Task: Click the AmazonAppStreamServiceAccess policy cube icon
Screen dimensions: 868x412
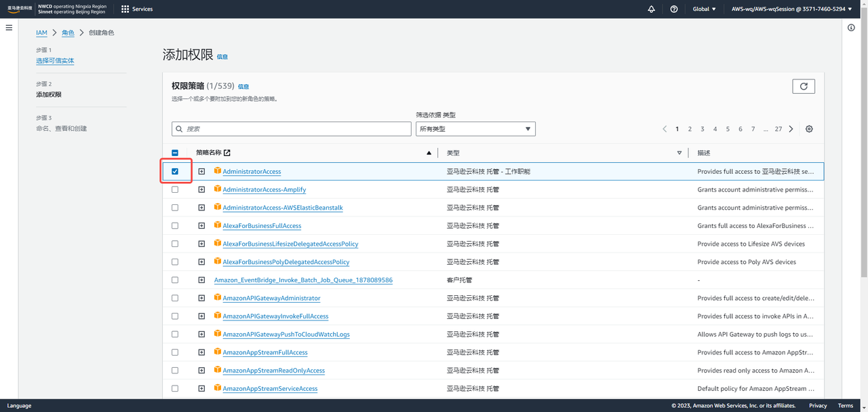Action: point(218,388)
